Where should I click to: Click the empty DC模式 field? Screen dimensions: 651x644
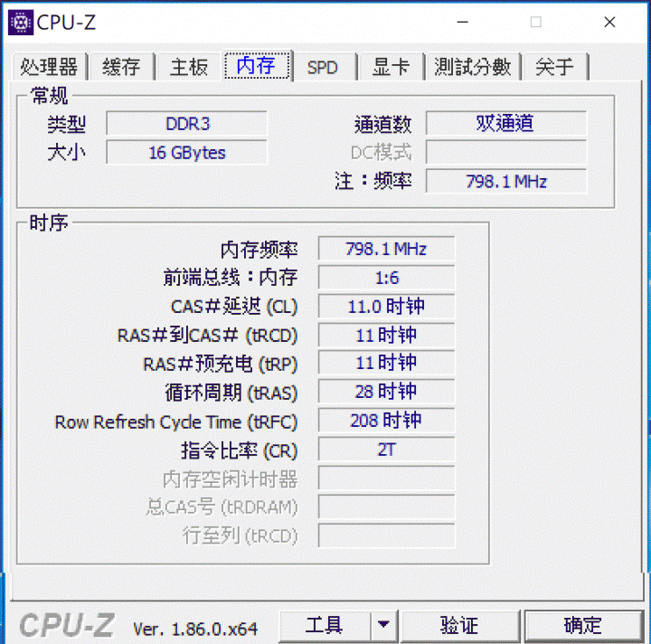point(506,152)
